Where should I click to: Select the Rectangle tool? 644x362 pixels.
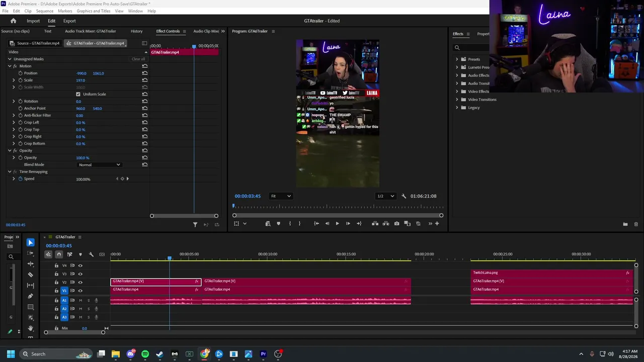[30, 307]
